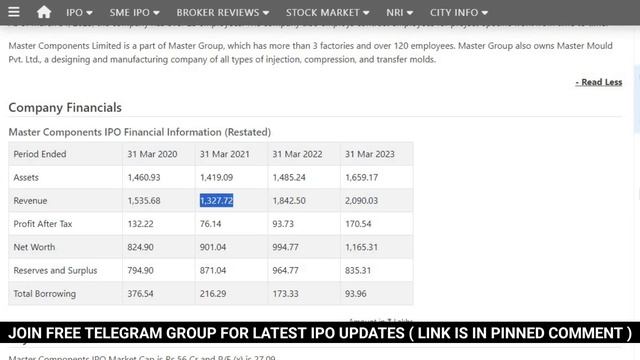Click the highlighted 1,327.72 revenue cell
640x360 pixels.
coord(216,200)
